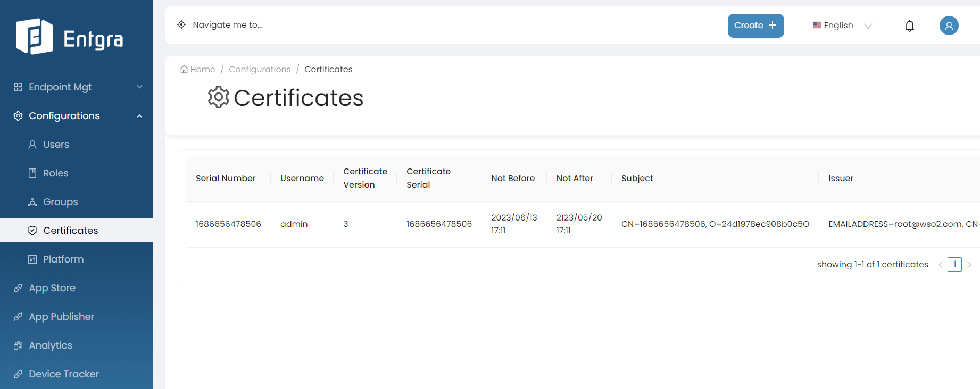Screen dimensions: 980x389
Task: Open App Publisher menu label
Action: coord(61,317)
